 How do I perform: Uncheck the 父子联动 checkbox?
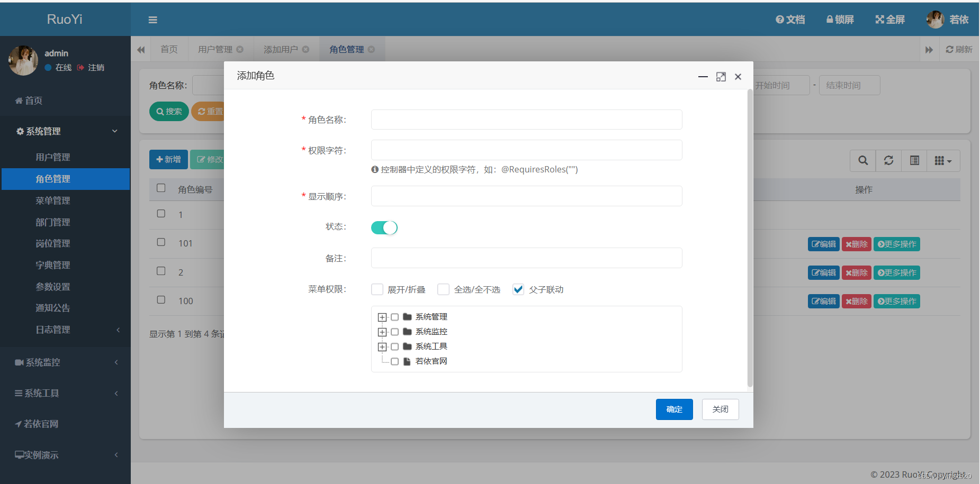[x=518, y=289]
